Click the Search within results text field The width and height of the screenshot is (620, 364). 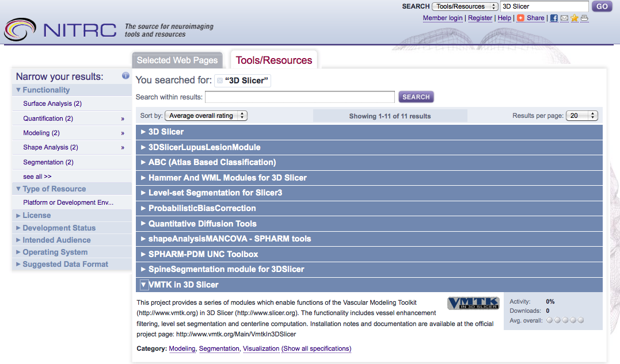[300, 97]
